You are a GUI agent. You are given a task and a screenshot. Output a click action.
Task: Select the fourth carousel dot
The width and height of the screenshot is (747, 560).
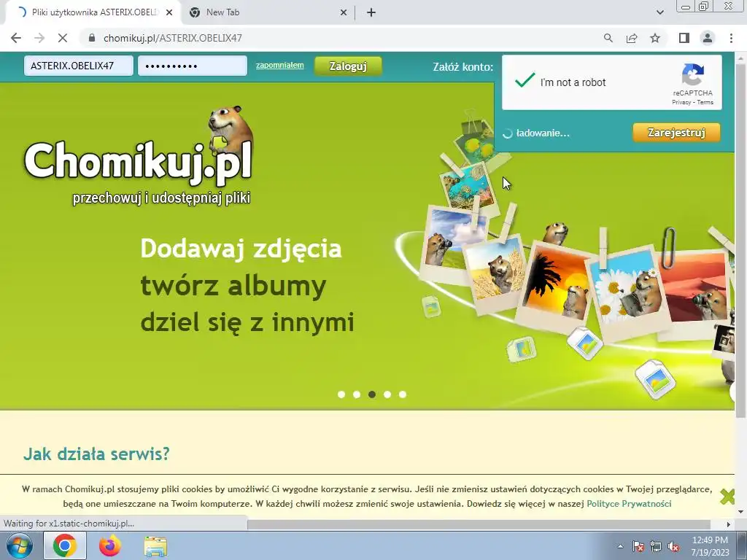(x=387, y=394)
